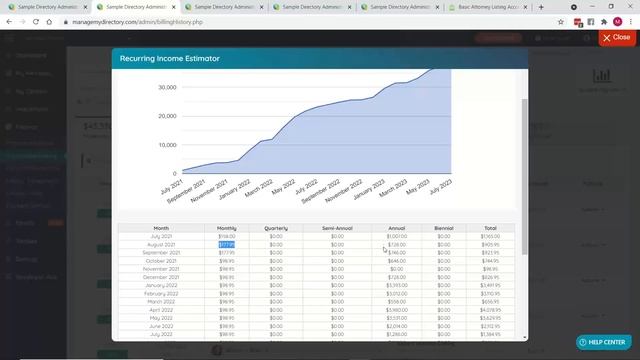The height and width of the screenshot is (360, 640).
Task: Select the October 2021 row label
Action: pyautogui.click(x=161, y=261)
